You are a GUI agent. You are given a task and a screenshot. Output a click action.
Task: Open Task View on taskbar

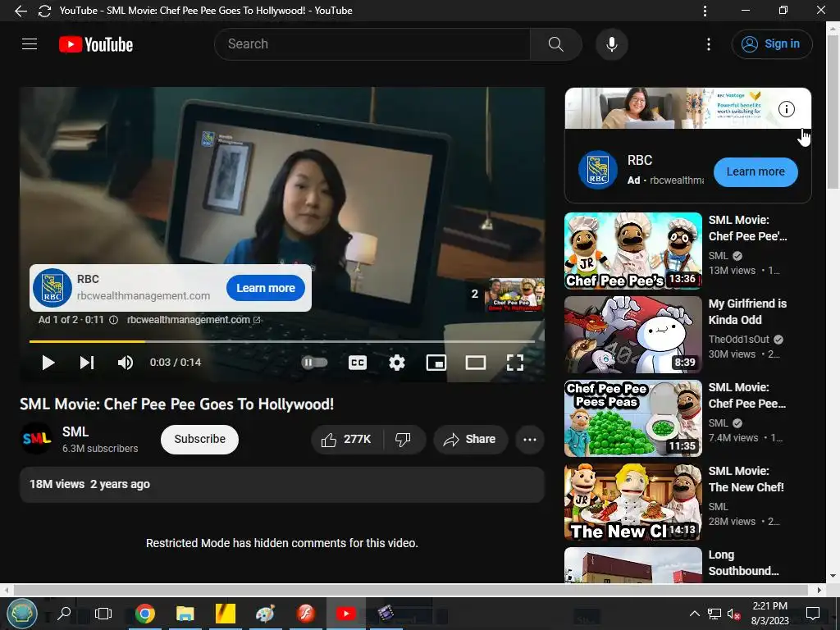pyautogui.click(x=103, y=614)
